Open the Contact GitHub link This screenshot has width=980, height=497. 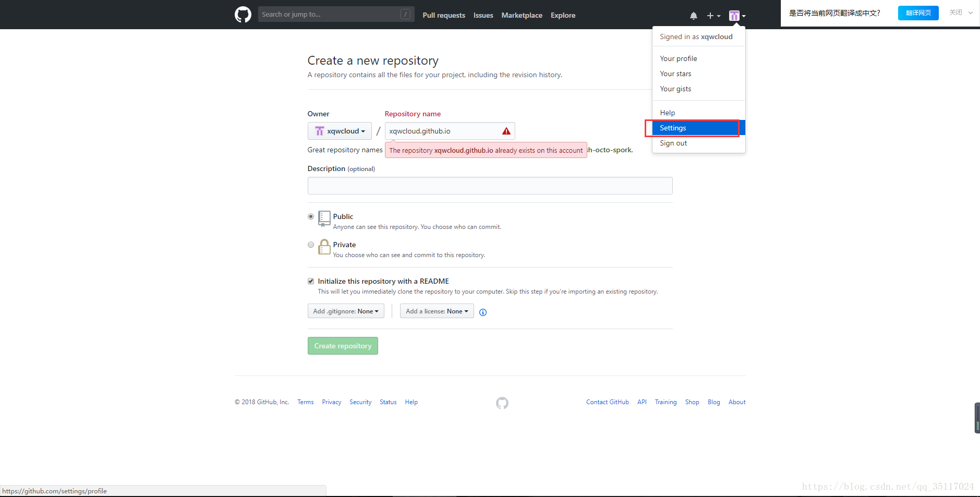coord(608,402)
